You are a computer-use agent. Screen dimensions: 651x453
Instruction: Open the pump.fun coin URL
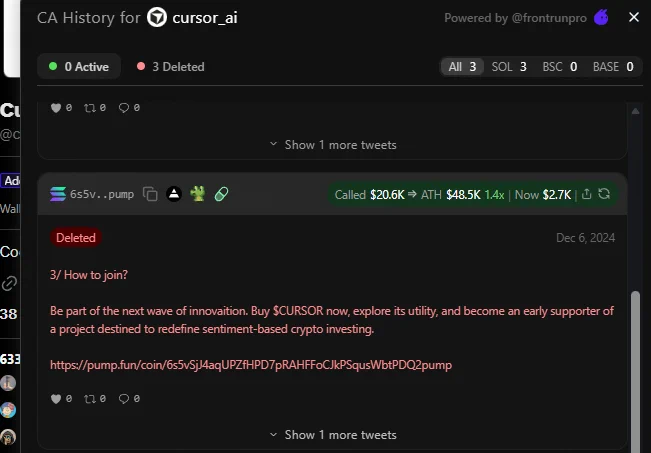(251, 365)
